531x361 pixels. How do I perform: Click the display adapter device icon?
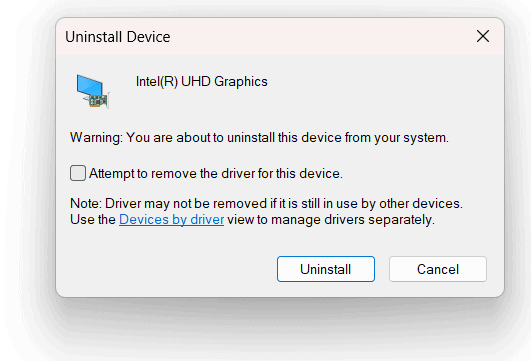tap(93, 91)
